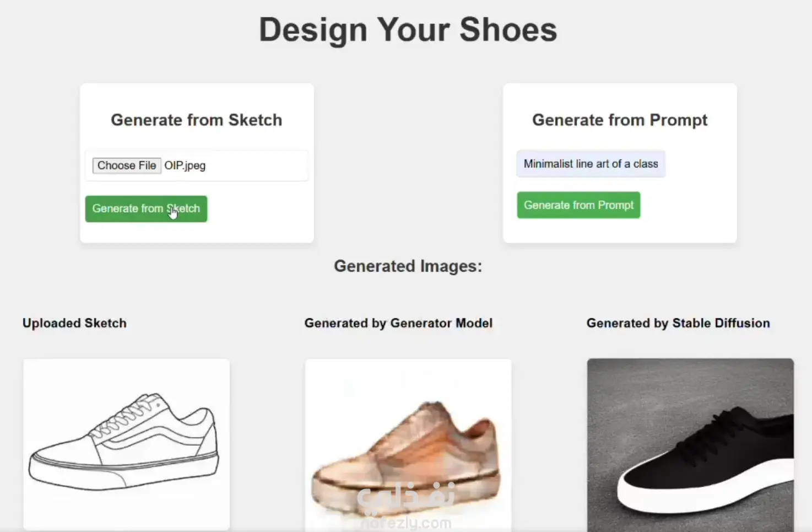This screenshot has height=532, width=812.
Task: Click the Generated by Generator Model label
Action: point(398,323)
